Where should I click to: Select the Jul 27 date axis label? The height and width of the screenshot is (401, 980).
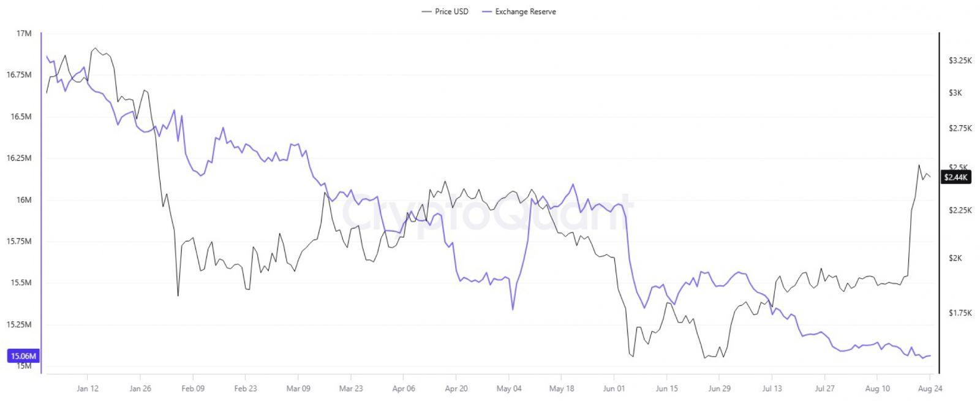point(824,388)
